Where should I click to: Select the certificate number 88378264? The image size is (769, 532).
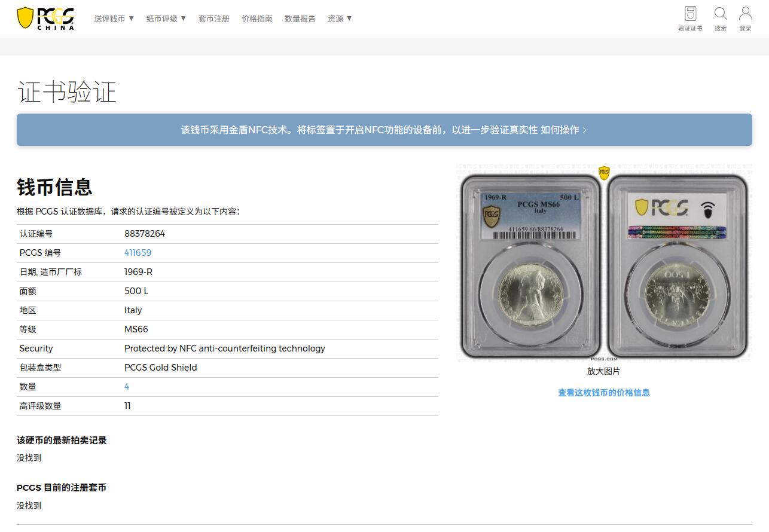tap(145, 234)
